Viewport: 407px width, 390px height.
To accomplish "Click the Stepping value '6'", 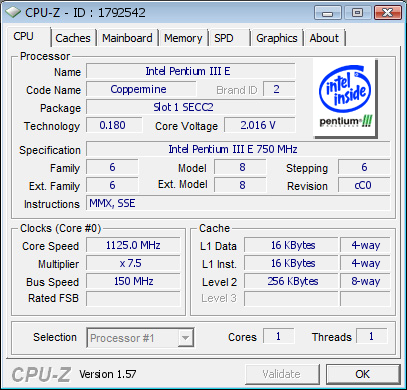I will tap(364, 167).
